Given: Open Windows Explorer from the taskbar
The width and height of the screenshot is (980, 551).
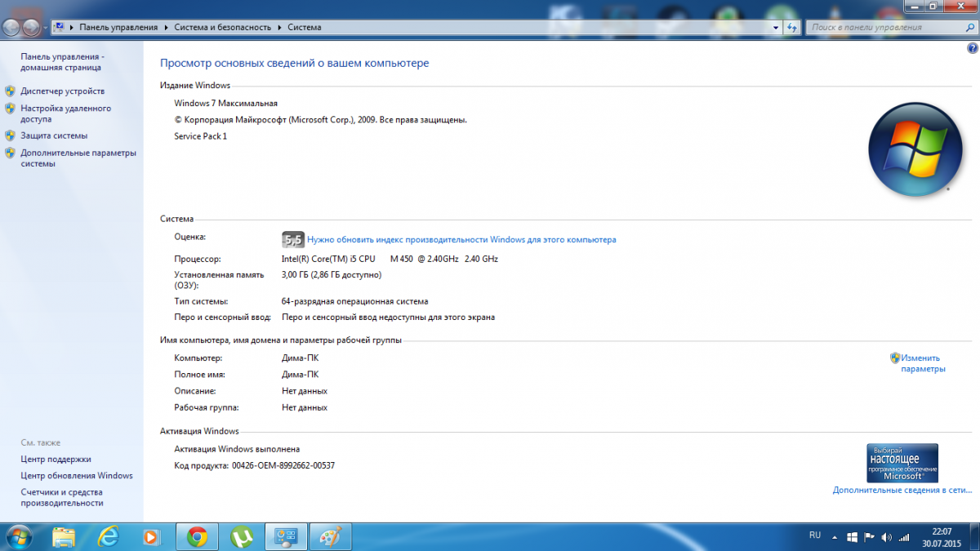Looking at the screenshot, I should [x=64, y=536].
